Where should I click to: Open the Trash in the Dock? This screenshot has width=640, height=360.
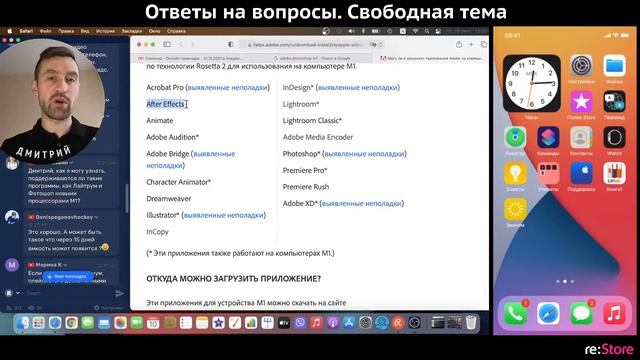[471, 323]
